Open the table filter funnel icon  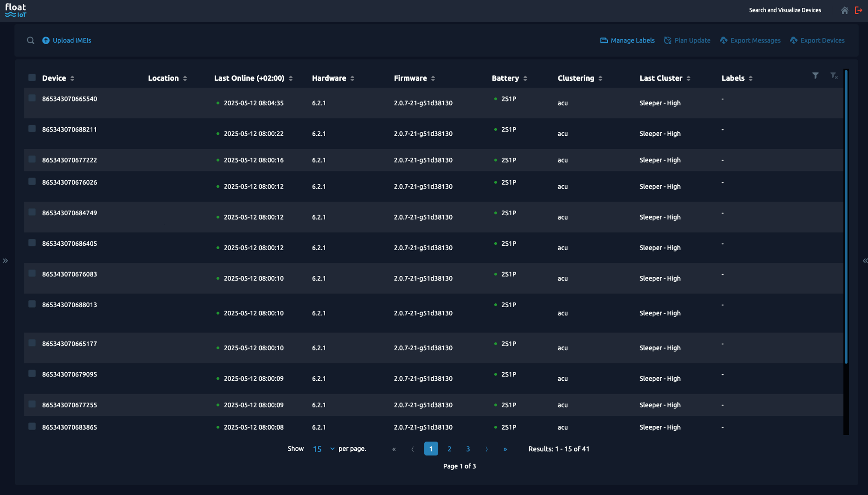(815, 76)
